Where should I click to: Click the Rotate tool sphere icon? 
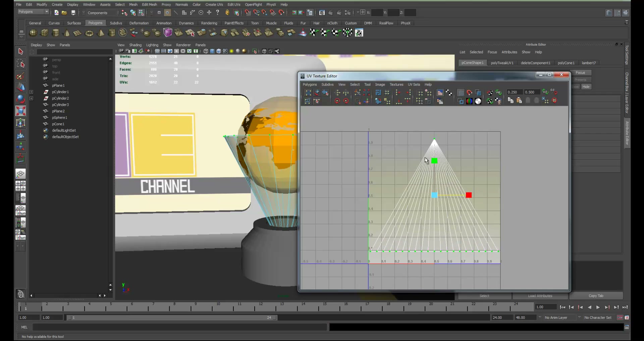point(20,99)
